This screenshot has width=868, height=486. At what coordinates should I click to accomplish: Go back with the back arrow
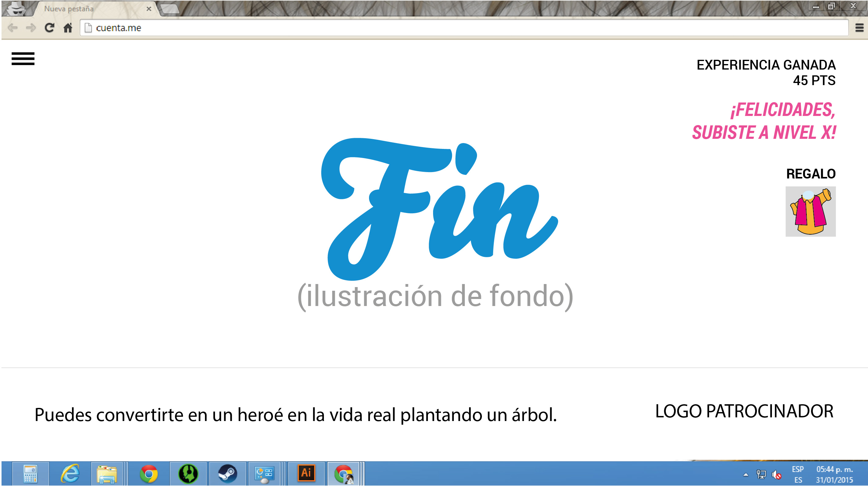coord(13,28)
